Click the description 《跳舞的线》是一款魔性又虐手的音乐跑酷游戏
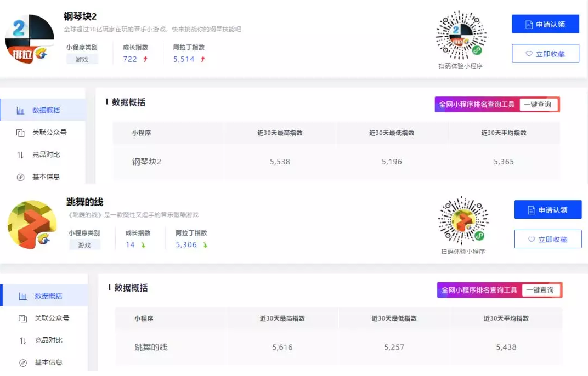588x376 pixels. (x=133, y=215)
